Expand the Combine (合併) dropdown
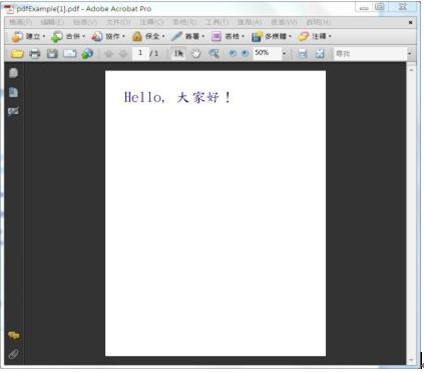The image size is (424, 372). (68, 36)
